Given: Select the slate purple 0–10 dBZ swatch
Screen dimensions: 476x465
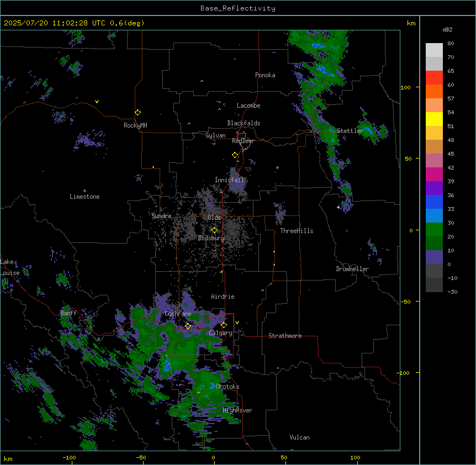Looking at the screenshot, I should [434, 257].
